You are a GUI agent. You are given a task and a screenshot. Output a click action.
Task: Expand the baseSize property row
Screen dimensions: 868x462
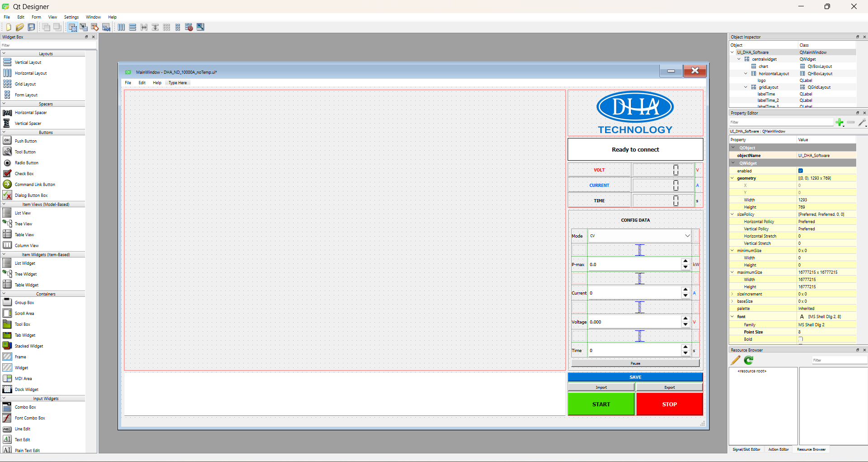(732, 301)
